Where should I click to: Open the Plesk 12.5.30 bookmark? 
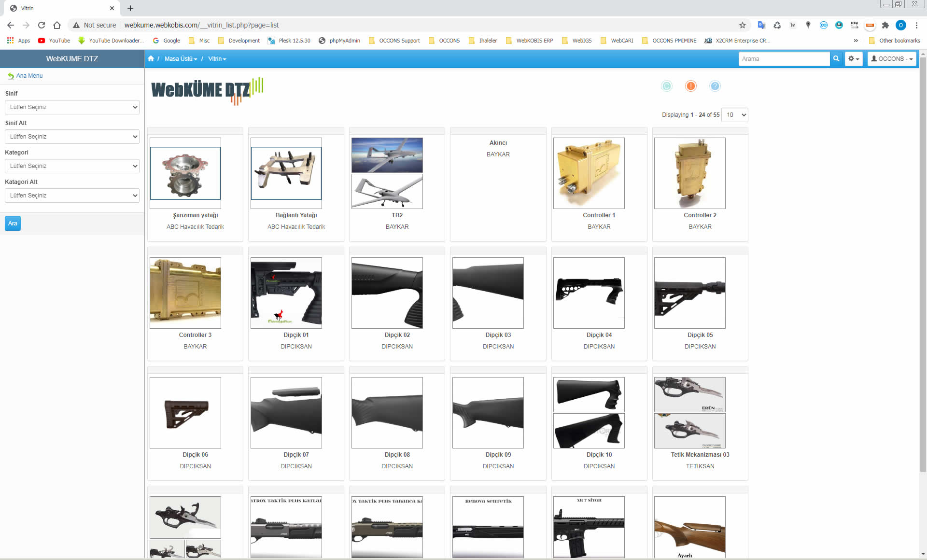tap(289, 41)
